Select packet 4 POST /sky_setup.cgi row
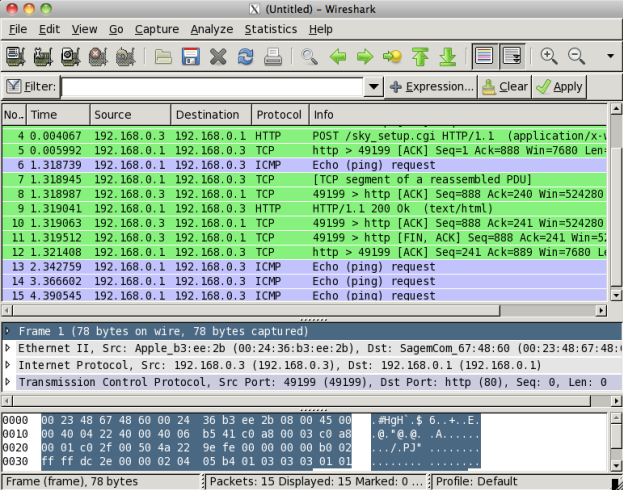 [304, 136]
